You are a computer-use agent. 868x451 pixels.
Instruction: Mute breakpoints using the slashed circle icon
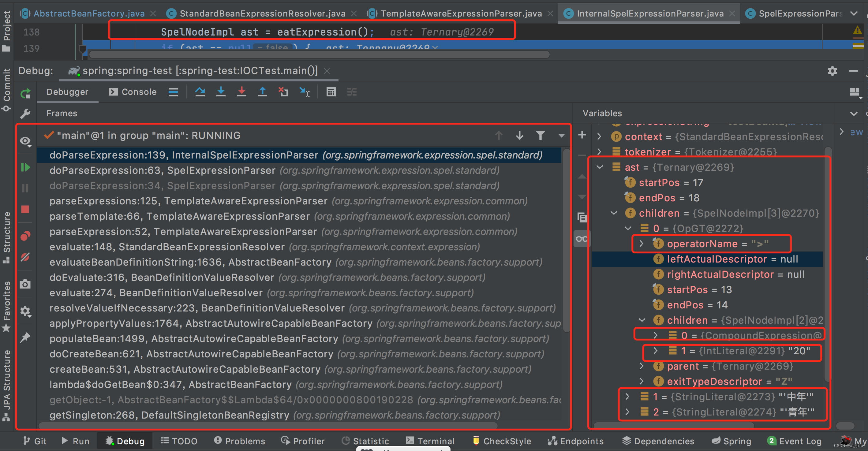point(26,257)
